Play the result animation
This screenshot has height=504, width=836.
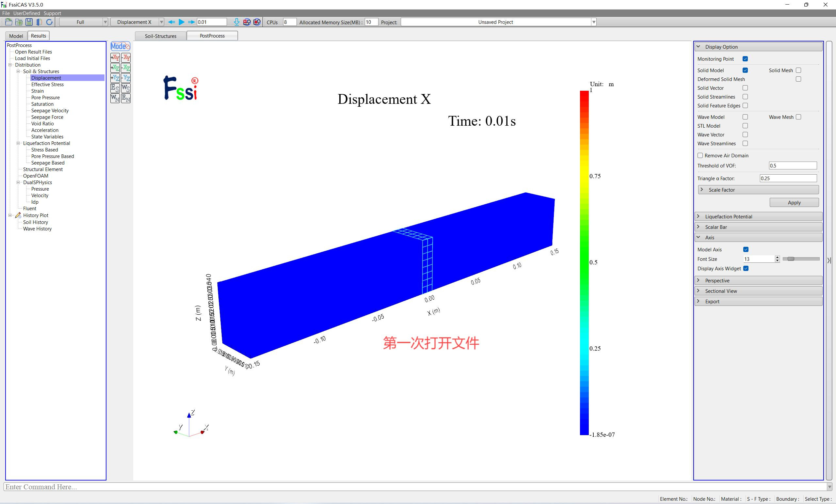[182, 22]
